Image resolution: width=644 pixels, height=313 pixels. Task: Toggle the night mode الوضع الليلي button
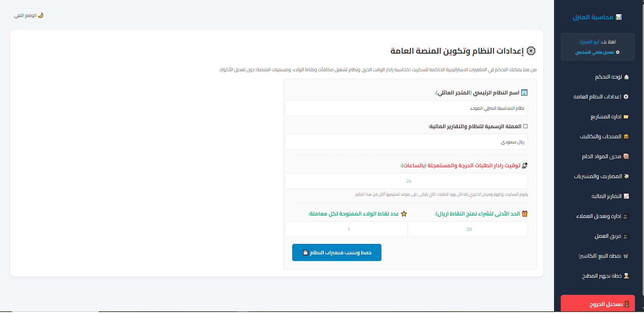point(29,16)
